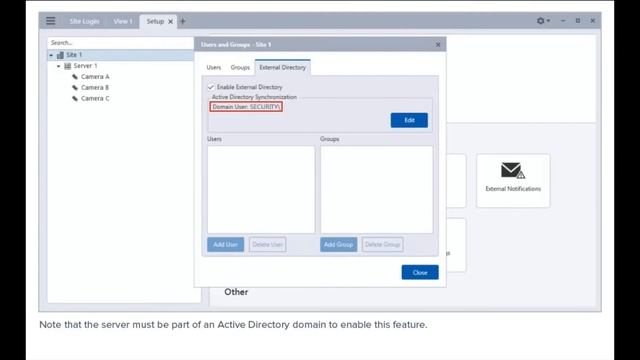Click the Add User button

click(225, 244)
